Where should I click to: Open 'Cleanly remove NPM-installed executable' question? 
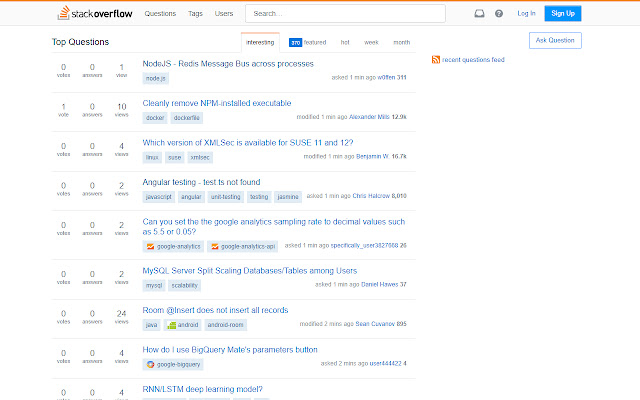(x=217, y=103)
